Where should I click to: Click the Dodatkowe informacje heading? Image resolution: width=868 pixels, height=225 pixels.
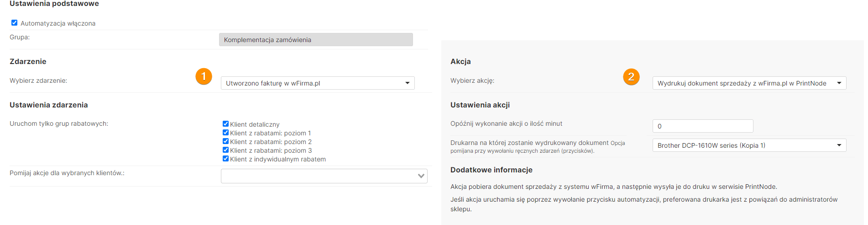[x=491, y=170]
